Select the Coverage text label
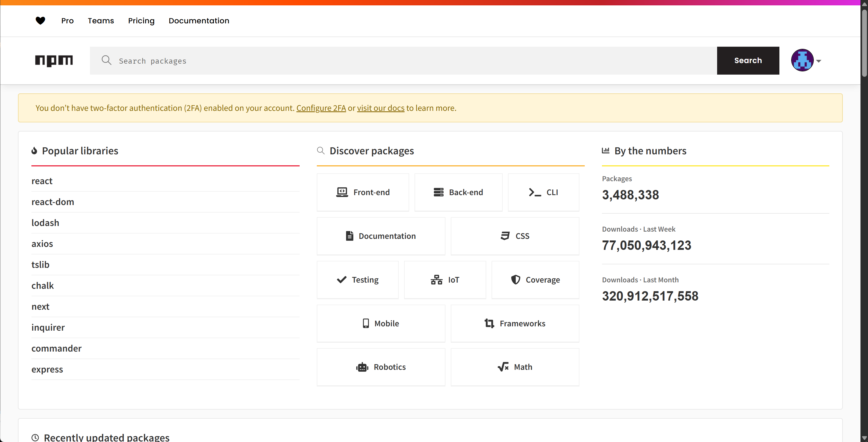Viewport: 868px width, 442px height. [x=543, y=280]
